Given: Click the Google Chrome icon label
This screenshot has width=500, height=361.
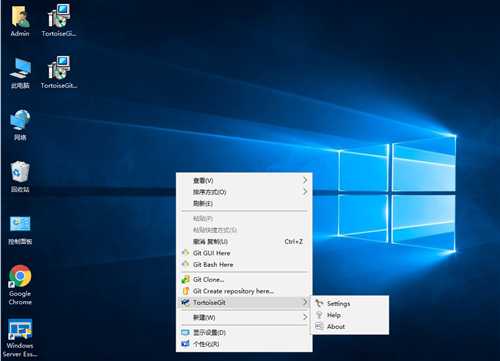Looking at the screenshot, I should [20, 298].
